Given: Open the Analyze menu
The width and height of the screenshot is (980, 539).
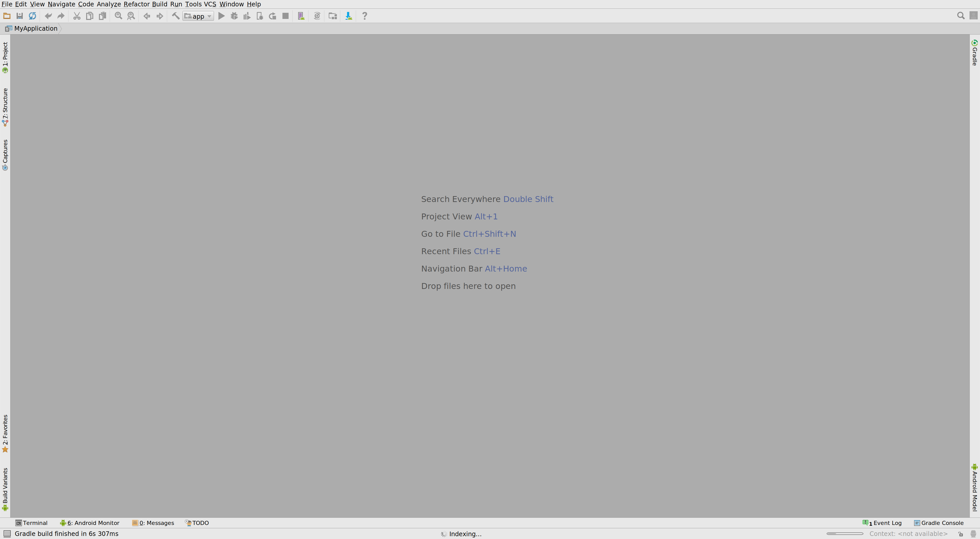Looking at the screenshot, I should [x=109, y=4].
